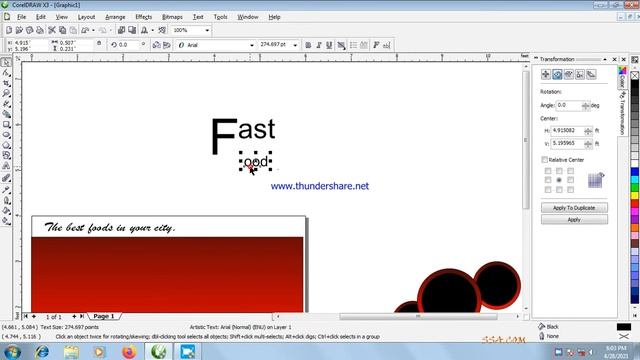Select the top-right anchor point checkbox
Viewport: 640px width, 360px height.
(570, 171)
